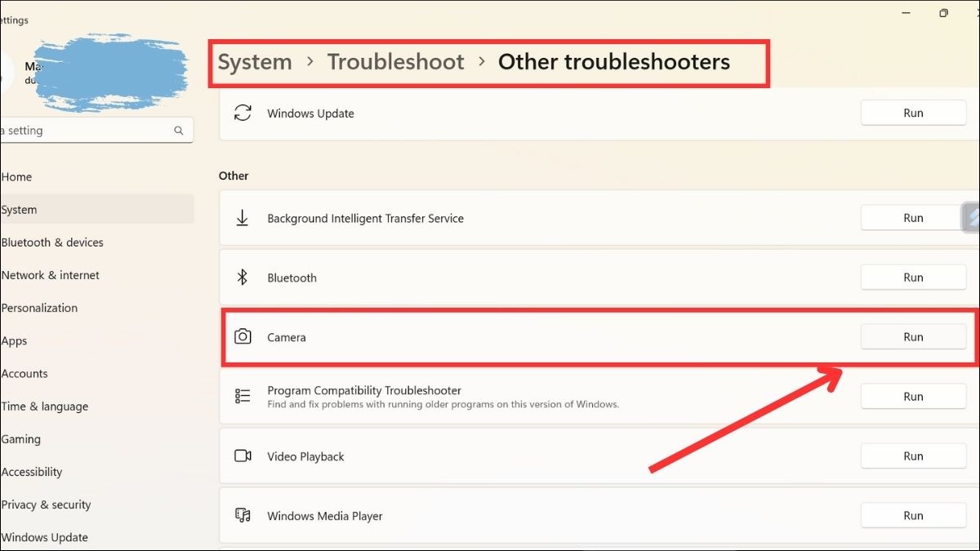Click the Background Intelligent Transfer Service label
The image size is (980, 551).
click(365, 218)
